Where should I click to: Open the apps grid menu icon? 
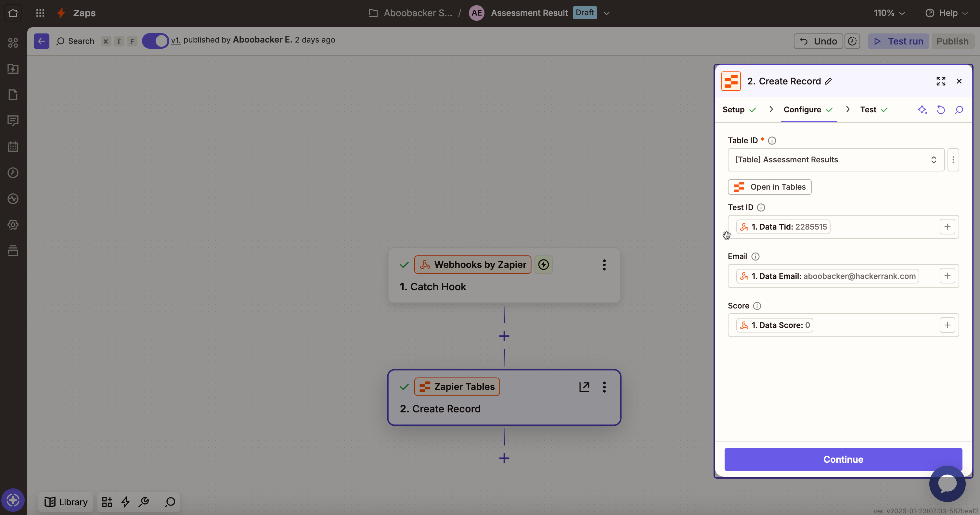(40, 13)
